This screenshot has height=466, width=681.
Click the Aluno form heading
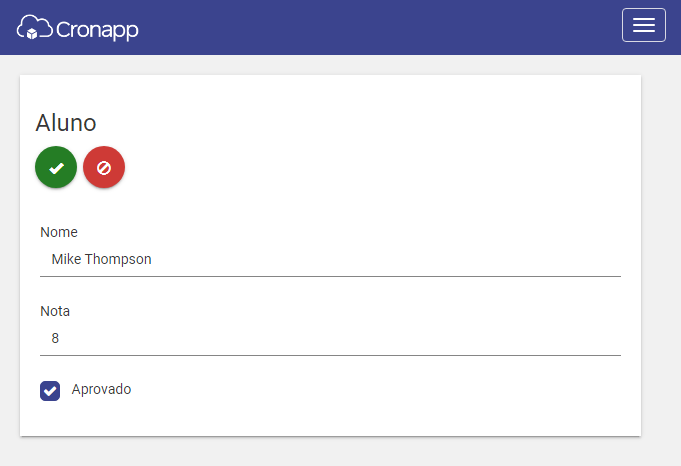[x=66, y=123]
